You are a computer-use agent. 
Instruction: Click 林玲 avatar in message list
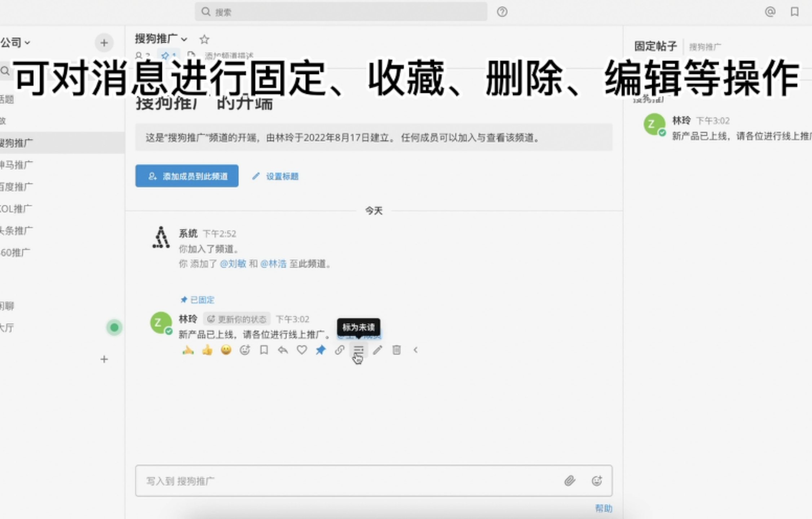click(161, 323)
